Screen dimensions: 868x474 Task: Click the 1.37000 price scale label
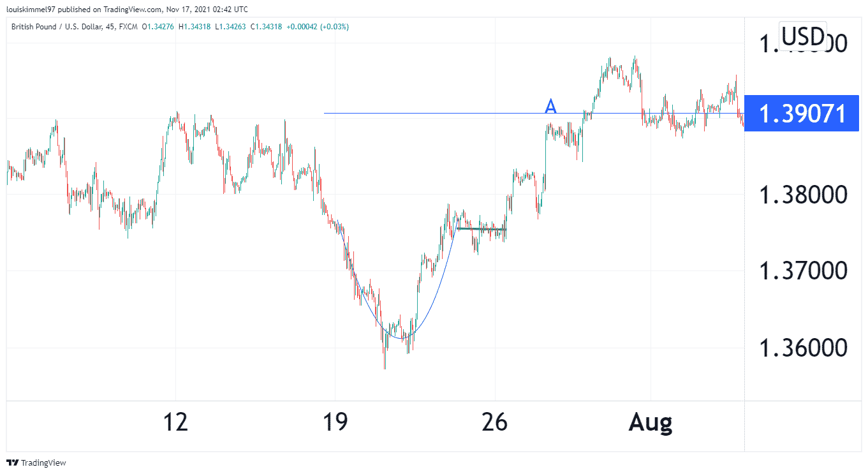point(802,270)
